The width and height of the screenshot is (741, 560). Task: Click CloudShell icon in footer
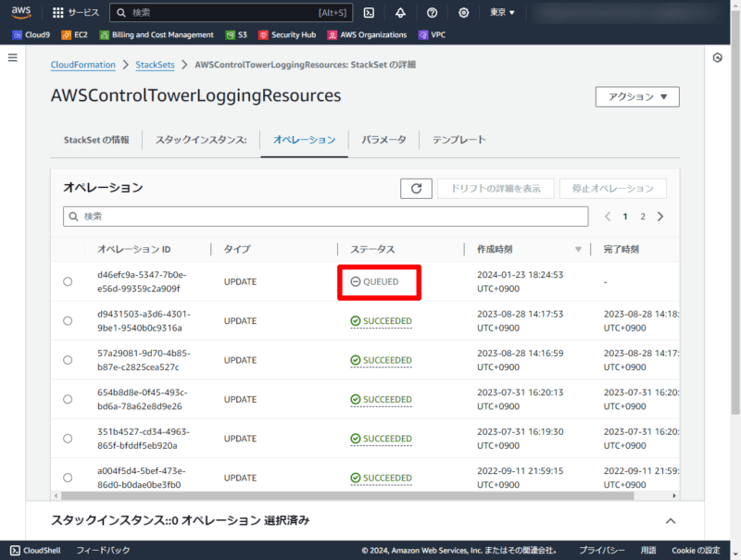(x=15, y=551)
